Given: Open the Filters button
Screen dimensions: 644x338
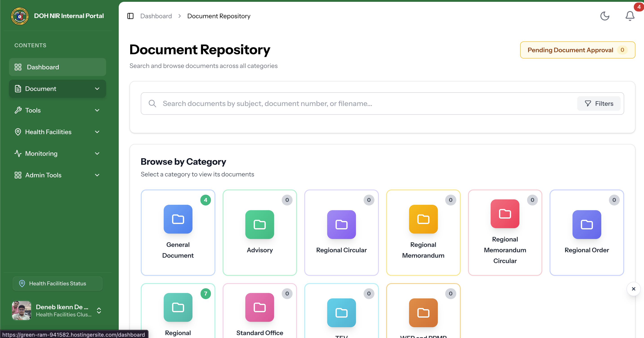Looking at the screenshot, I should tap(599, 104).
